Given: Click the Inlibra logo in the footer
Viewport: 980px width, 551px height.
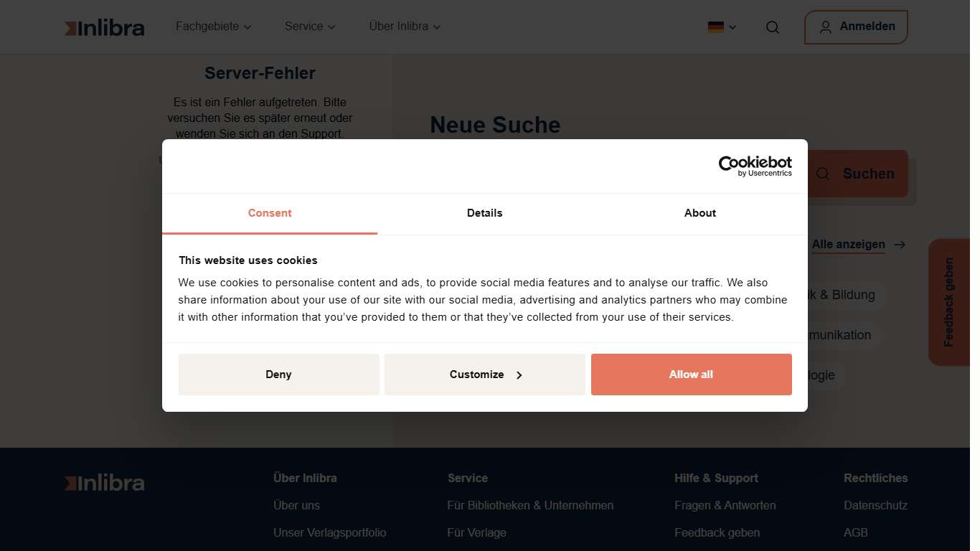Looking at the screenshot, I should pos(105,484).
